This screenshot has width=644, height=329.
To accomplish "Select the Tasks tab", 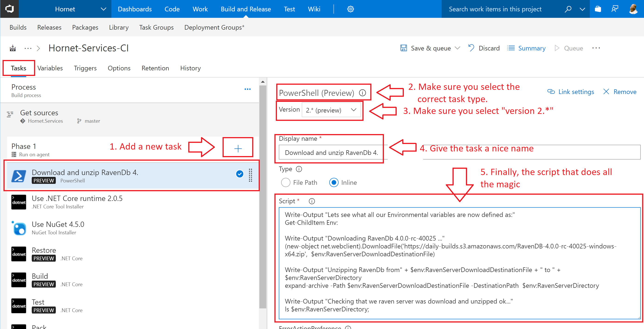I will 19,68.
